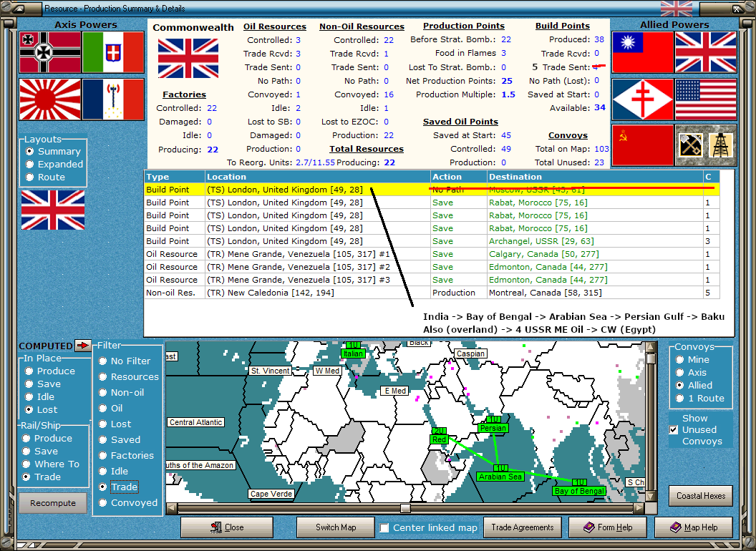The image size is (756, 551).
Task: Click the map vertical scrollbar thumb
Action: 651,359
